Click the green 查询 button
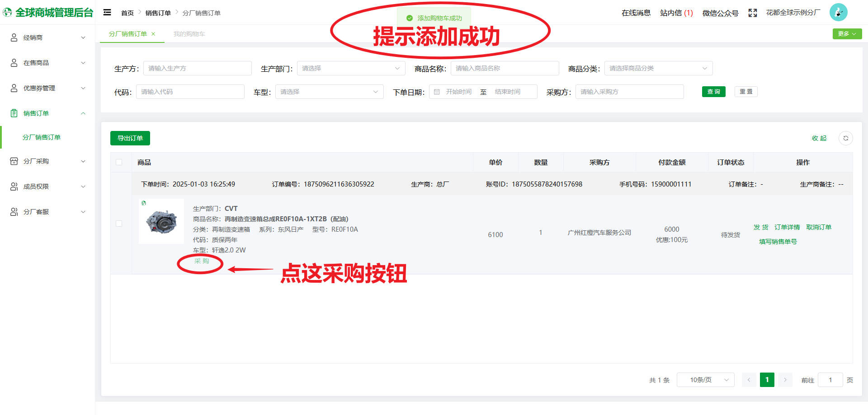The height and width of the screenshot is (415, 868). point(713,92)
